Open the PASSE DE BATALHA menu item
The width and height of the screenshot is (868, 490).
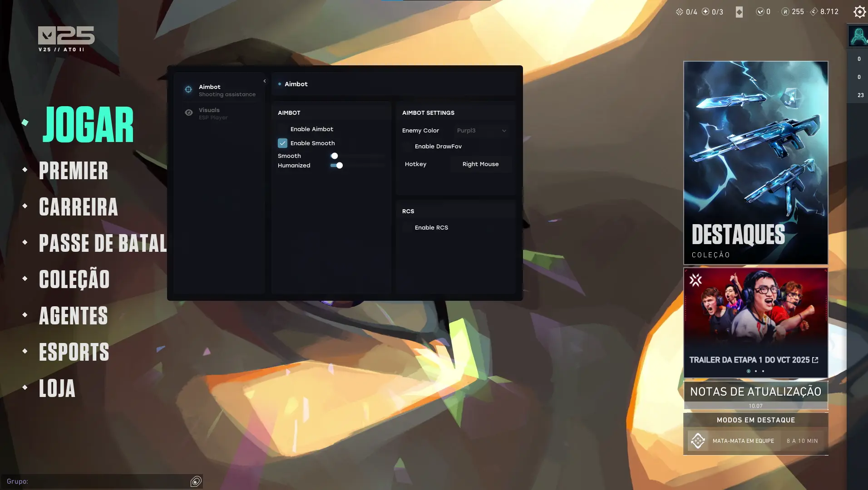[103, 243]
